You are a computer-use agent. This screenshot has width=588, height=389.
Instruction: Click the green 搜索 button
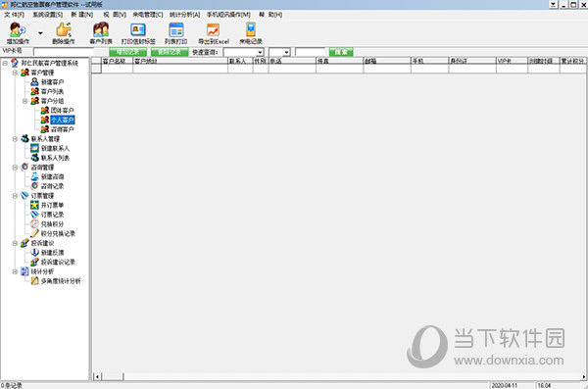tap(341, 52)
